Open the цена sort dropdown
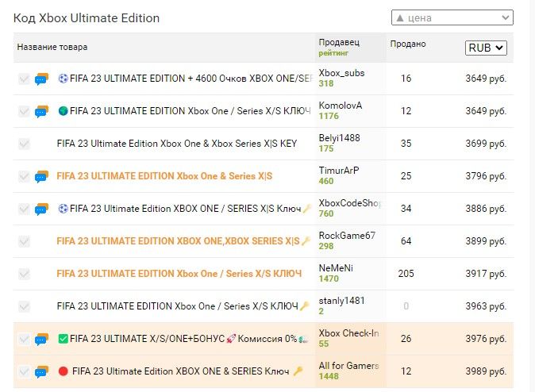This screenshot has height=392, width=535. (x=452, y=17)
